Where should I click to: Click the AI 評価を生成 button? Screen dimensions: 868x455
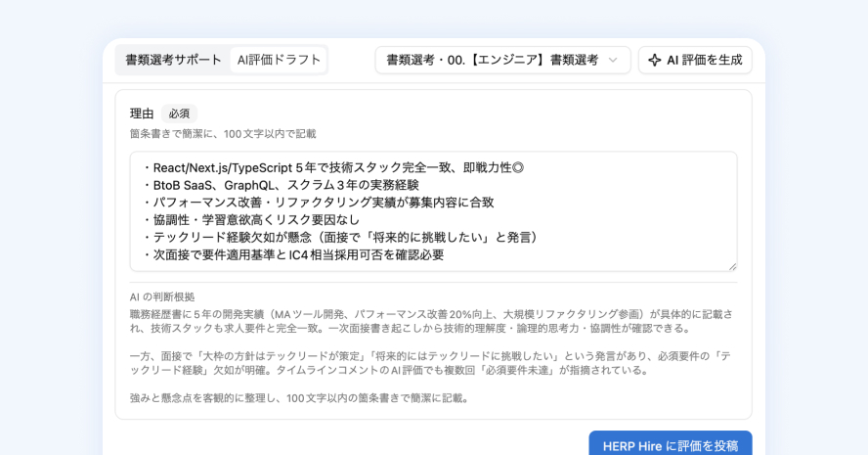tap(695, 60)
